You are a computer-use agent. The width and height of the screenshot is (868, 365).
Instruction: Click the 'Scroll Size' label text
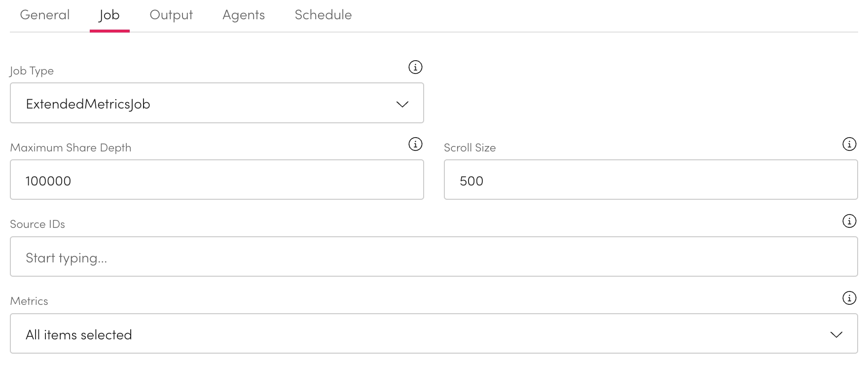[470, 148]
